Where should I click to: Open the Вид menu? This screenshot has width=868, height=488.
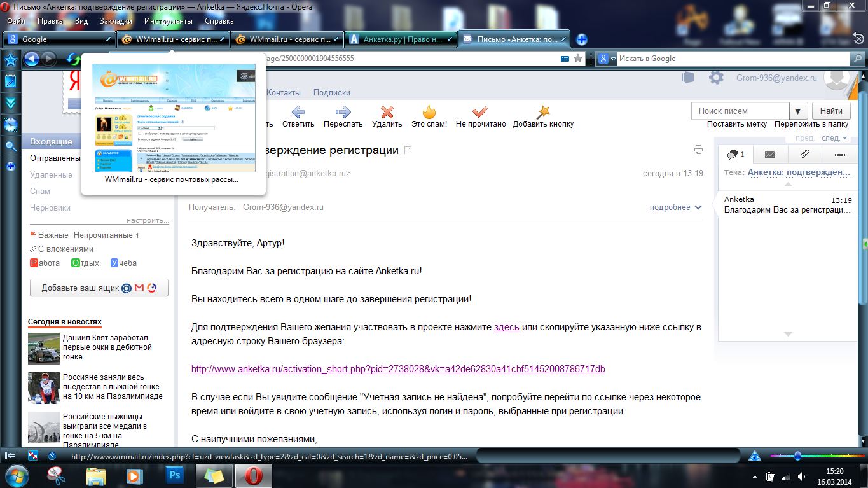click(81, 21)
